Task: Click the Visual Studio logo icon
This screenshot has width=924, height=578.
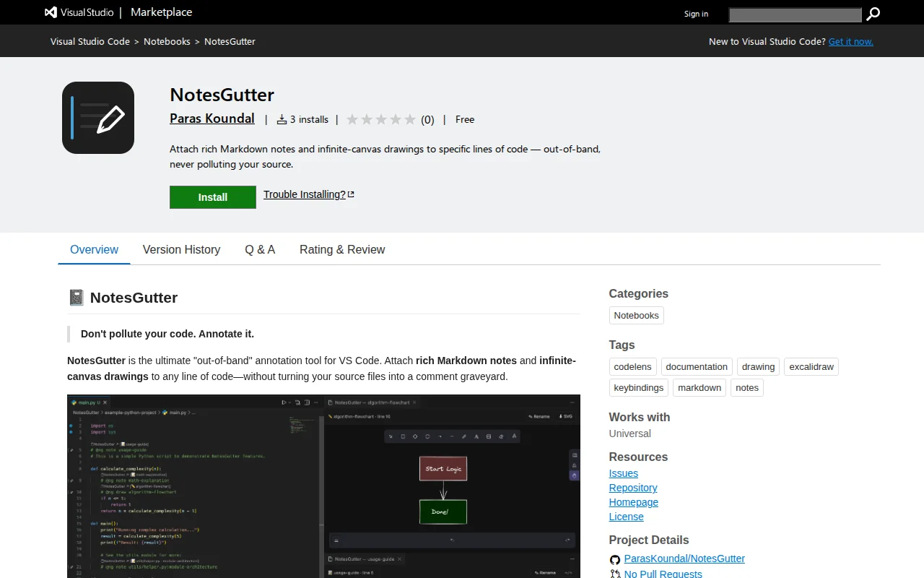Action: coord(51,12)
